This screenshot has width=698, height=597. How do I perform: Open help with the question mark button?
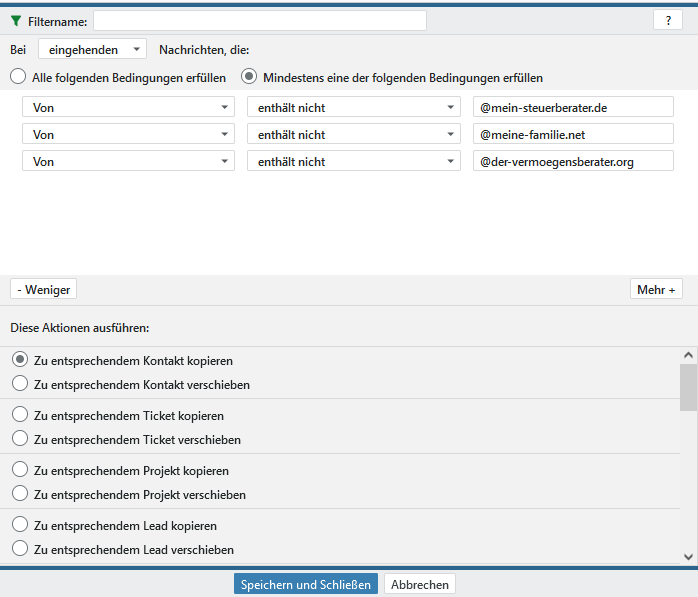(x=667, y=21)
